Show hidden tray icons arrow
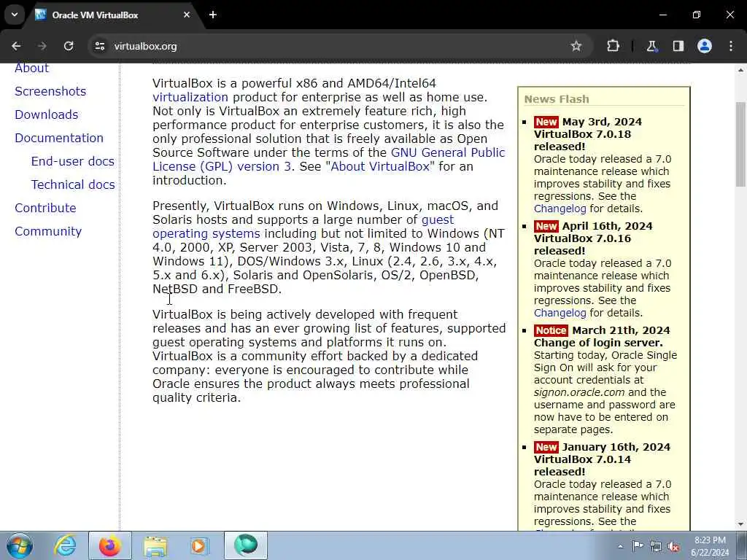Screen dimensions: 747x560 [620, 546]
